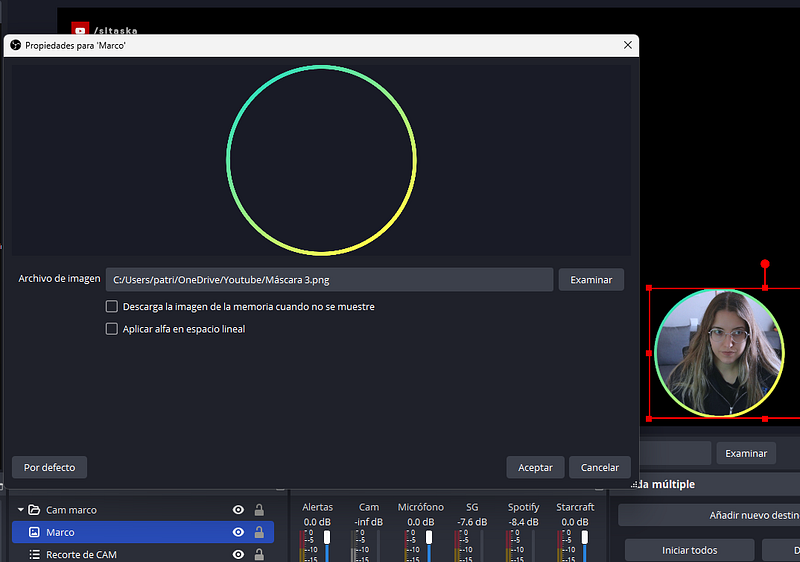Click the Añadir nuevo destino button
This screenshot has width=800, height=562.
tap(709, 515)
